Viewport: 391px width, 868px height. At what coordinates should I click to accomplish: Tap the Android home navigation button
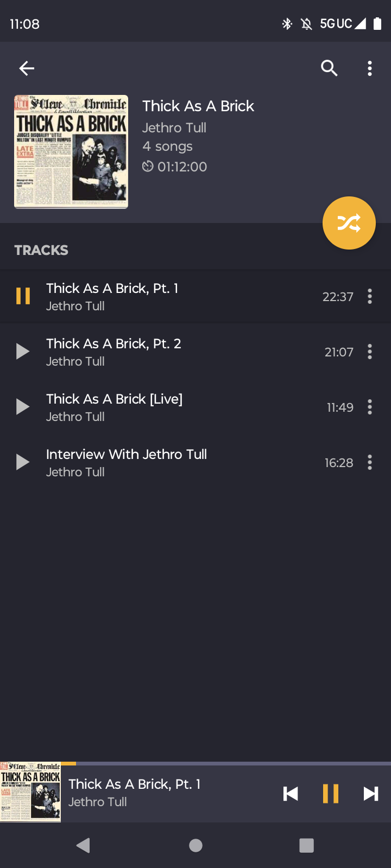(x=195, y=845)
